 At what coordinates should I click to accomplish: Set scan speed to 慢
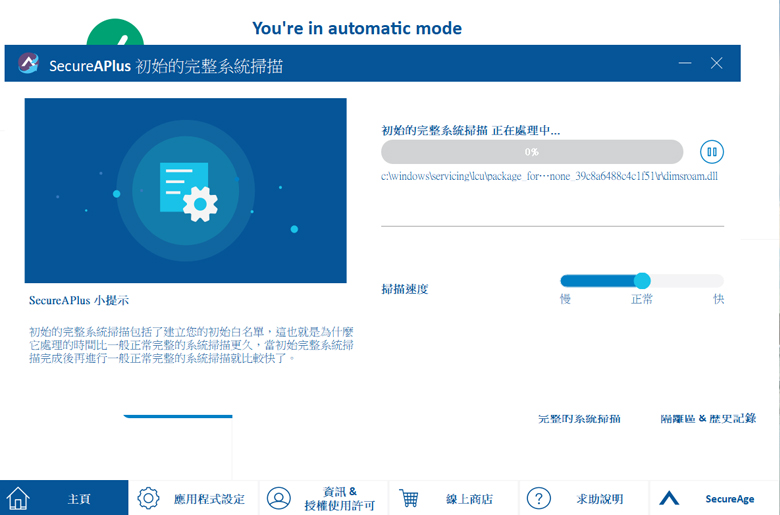[565, 299]
